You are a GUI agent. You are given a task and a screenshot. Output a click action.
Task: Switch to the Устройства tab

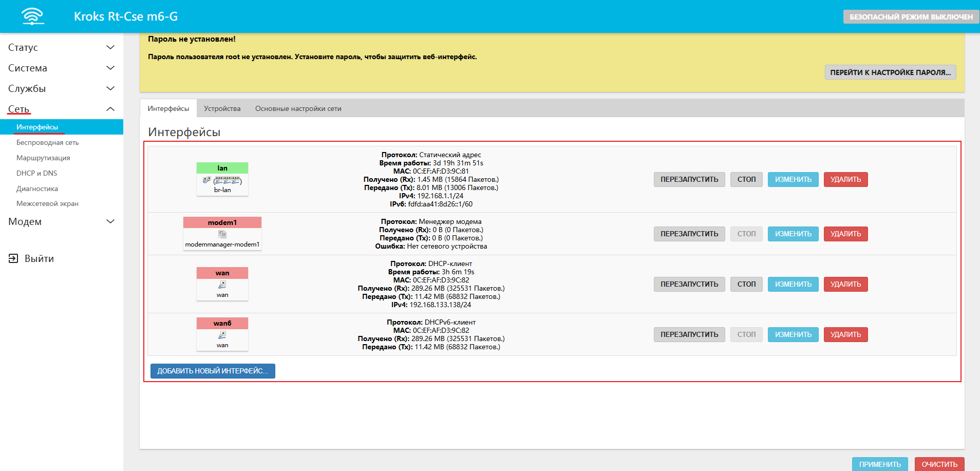(x=222, y=108)
